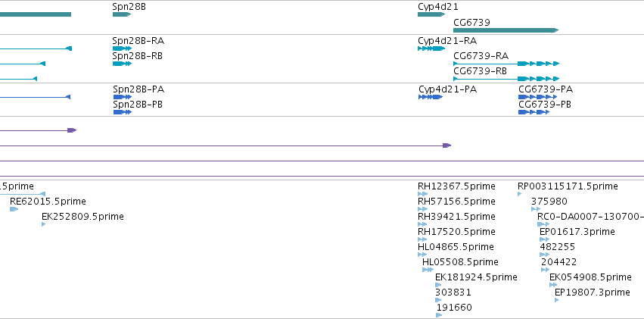
Task: Select the CG6739 gene bar
Action: point(506,30)
